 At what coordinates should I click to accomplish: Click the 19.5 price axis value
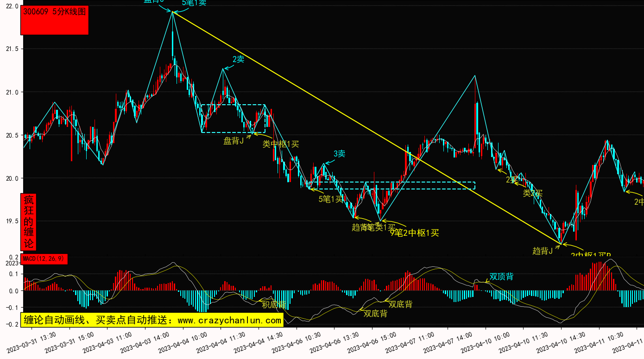(13, 221)
